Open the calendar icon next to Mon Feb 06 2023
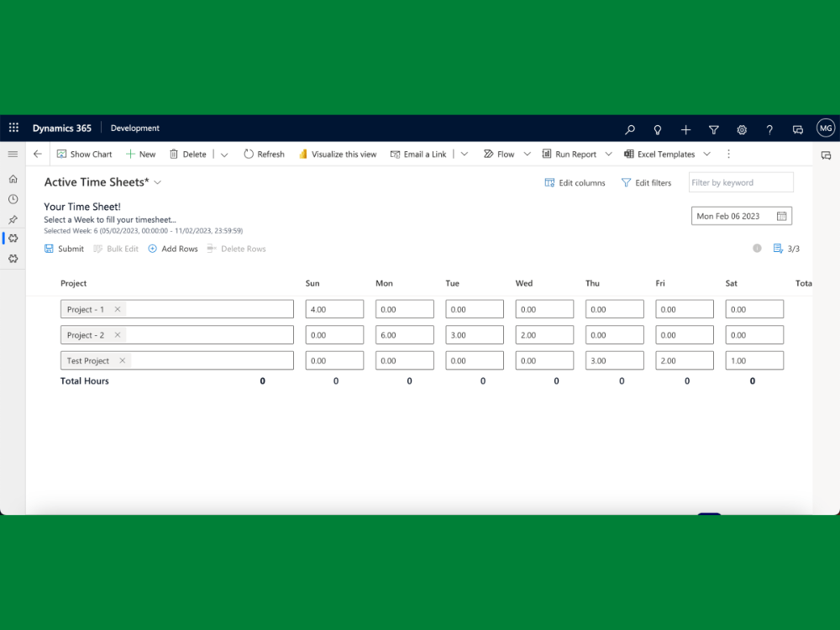Image resolution: width=840 pixels, height=630 pixels. pyautogui.click(x=783, y=215)
